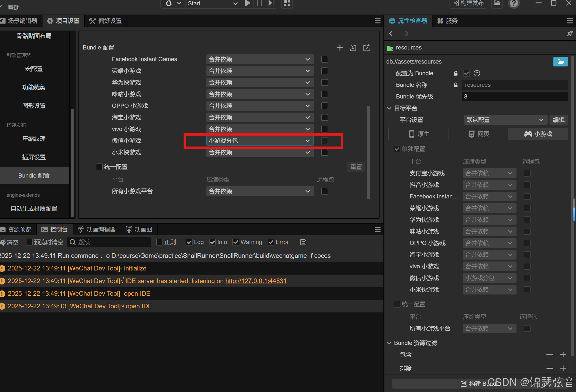Image resolution: width=576 pixels, height=392 pixels.
Task: Click the pin icon in the inspector
Action: (569, 33)
